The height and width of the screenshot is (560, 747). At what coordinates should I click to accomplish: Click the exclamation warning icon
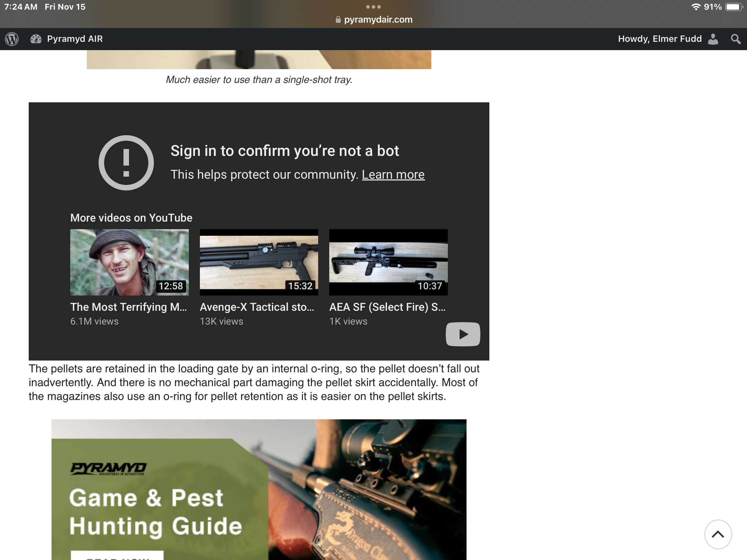coord(126,162)
